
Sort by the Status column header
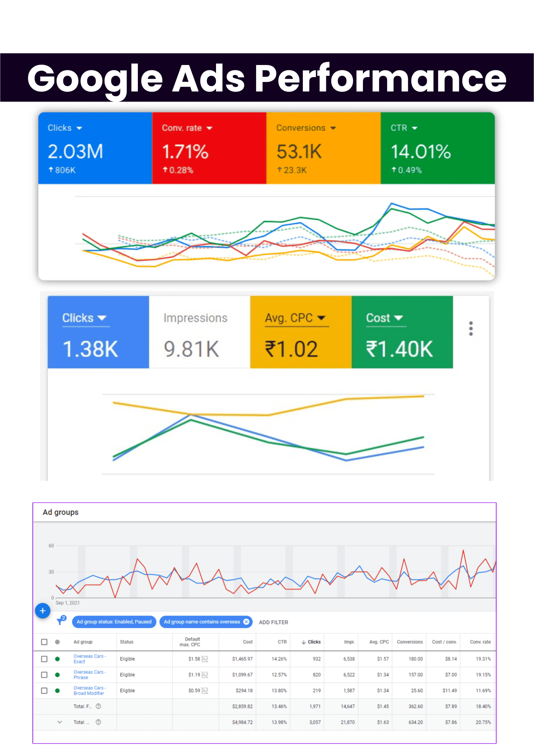(x=127, y=642)
